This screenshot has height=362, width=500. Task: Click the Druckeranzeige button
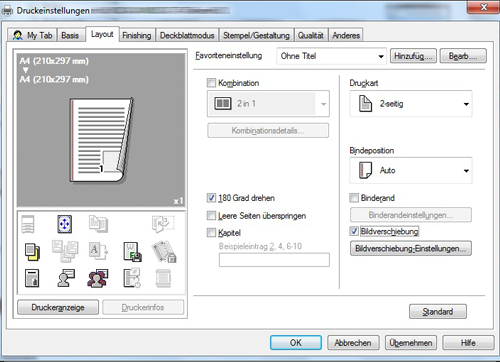tap(58, 307)
